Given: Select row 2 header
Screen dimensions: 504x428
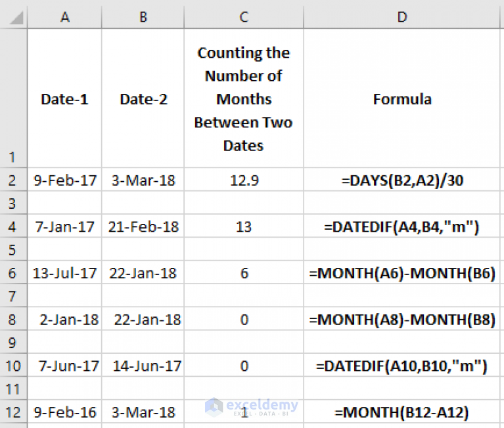Looking at the screenshot, I should coord(13,180).
